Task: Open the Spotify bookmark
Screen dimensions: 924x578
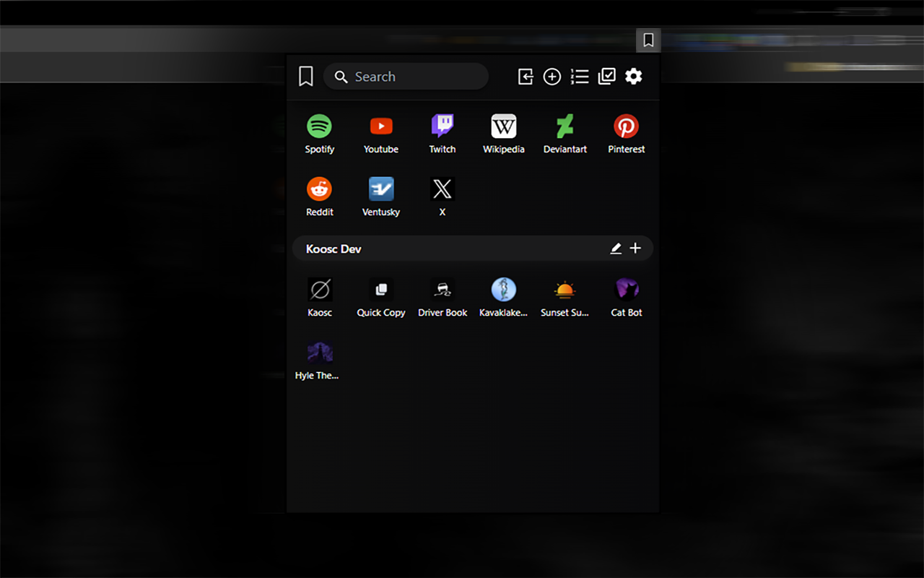Action: [319, 134]
